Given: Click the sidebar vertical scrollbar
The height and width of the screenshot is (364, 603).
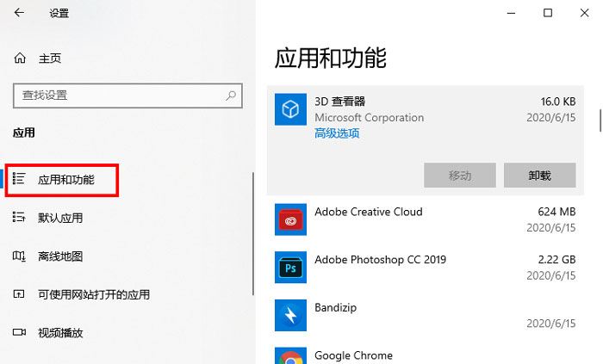Looking at the screenshot, I should pyautogui.click(x=253, y=233).
